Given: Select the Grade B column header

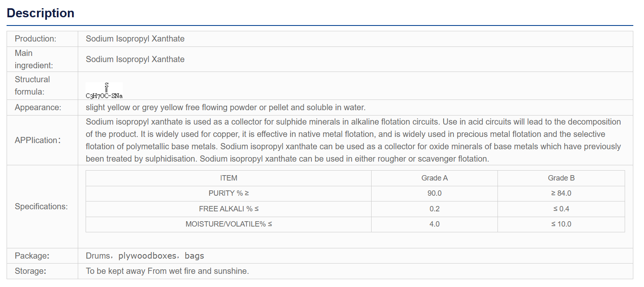Looking at the screenshot, I should click(x=561, y=178).
